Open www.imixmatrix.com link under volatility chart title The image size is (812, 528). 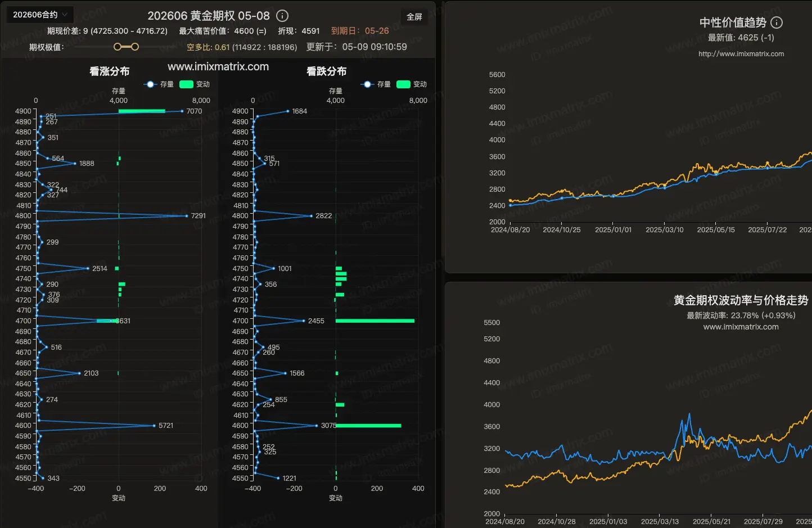pyautogui.click(x=741, y=327)
